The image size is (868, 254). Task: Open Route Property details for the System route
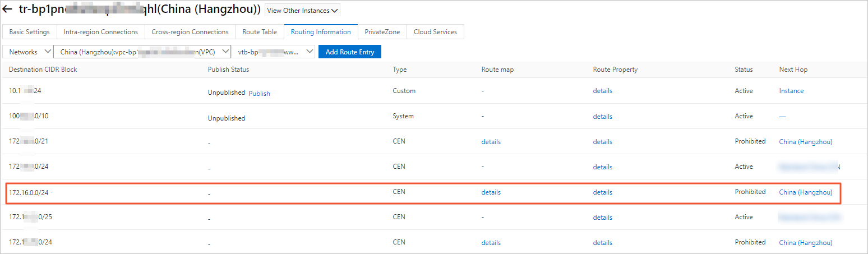tap(602, 117)
